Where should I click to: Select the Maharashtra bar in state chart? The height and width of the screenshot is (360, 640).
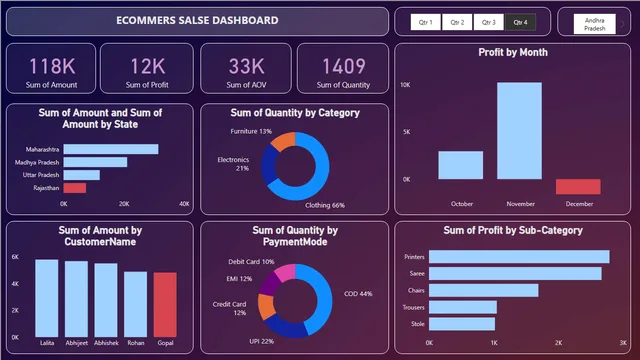click(111, 149)
